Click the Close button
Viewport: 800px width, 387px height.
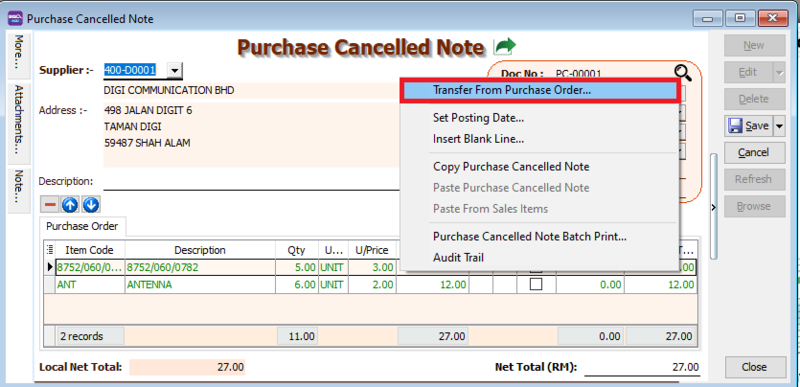754,367
